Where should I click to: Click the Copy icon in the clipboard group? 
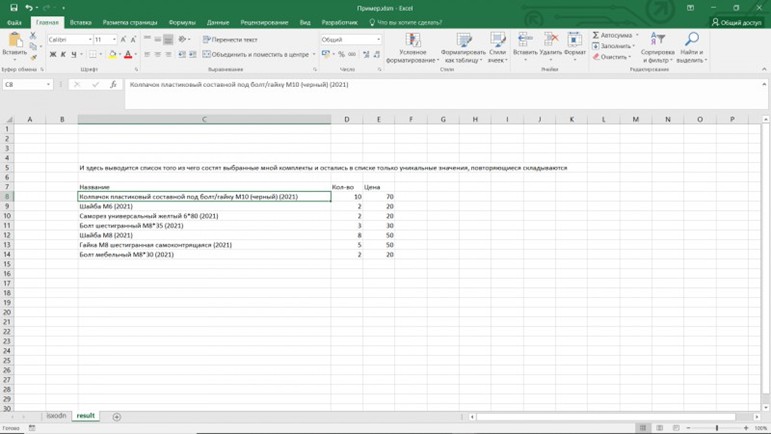[33, 46]
